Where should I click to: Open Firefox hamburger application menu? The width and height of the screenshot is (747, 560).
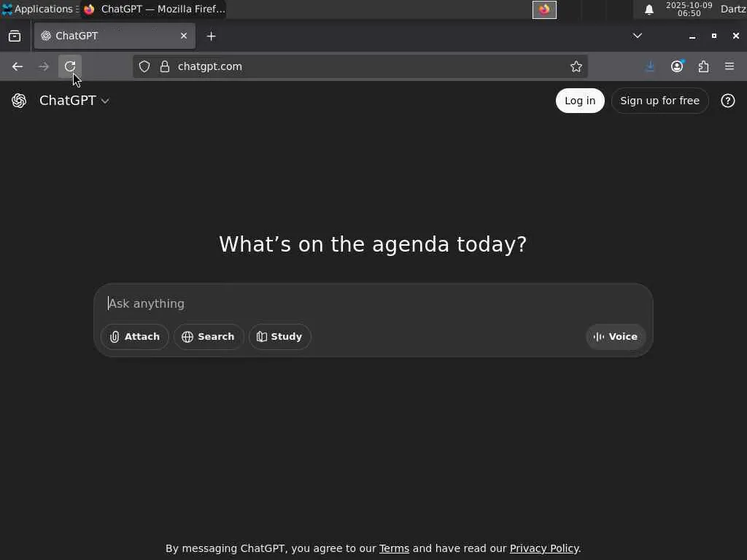tap(729, 66)
